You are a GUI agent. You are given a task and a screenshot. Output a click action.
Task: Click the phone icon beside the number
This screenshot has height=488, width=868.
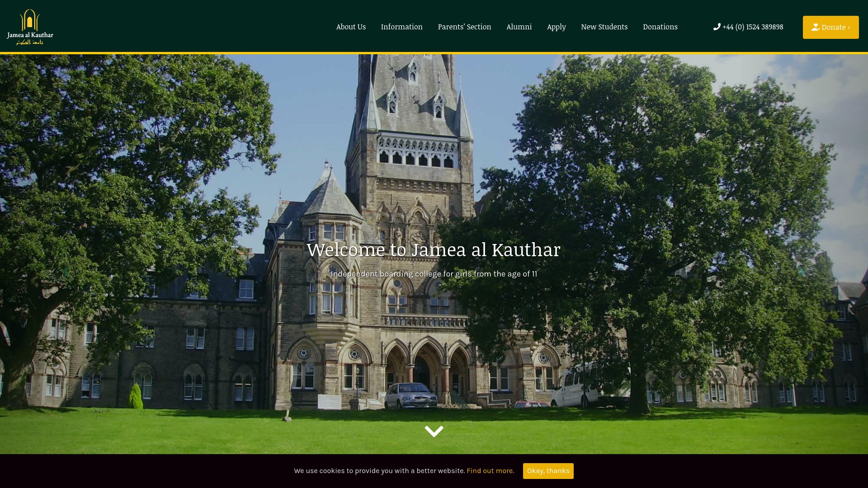[x=717, y=27]
